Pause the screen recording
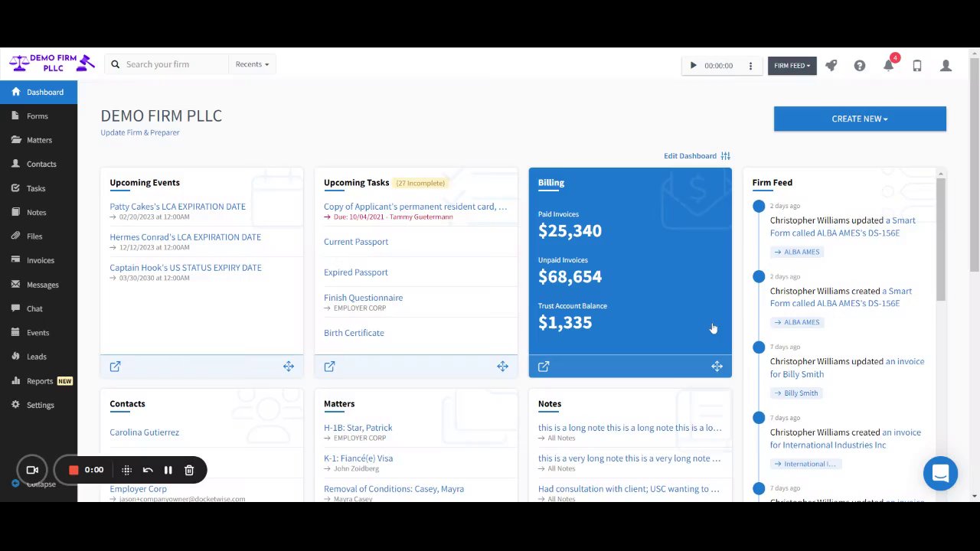The width and height of the screenshot is (980, 551). coord(168,470)
